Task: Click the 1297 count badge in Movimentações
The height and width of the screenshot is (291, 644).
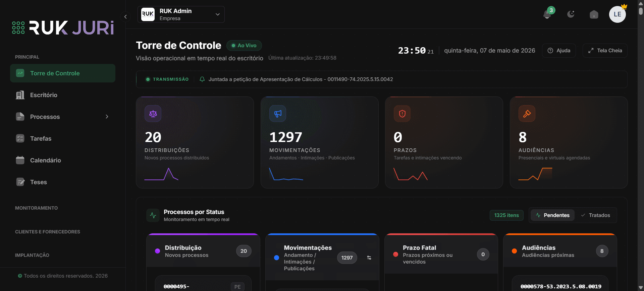Action: point(347,258)
